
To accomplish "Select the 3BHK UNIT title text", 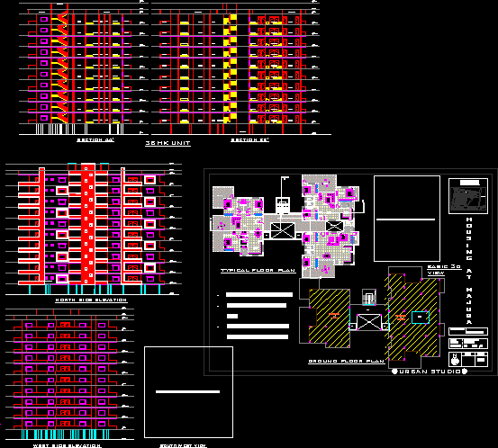I will (168, 143).
